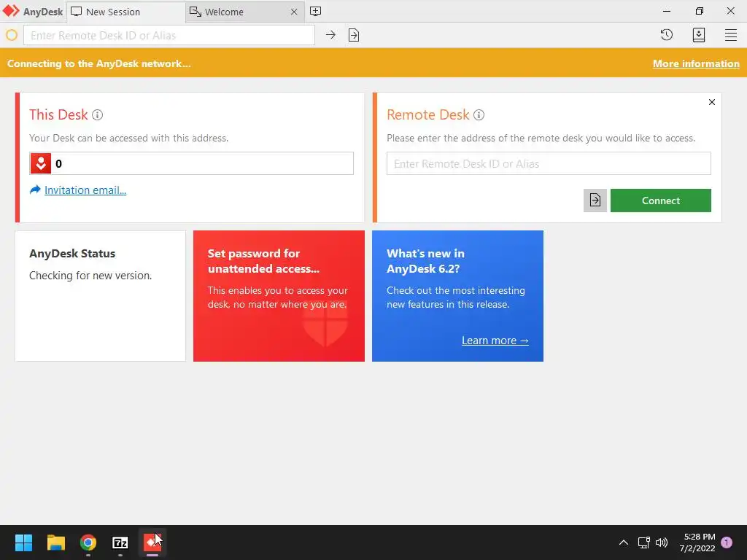Click the blue share arrow beside Invitation email
This screenshot has width=747, height=560.
[35, 190]
